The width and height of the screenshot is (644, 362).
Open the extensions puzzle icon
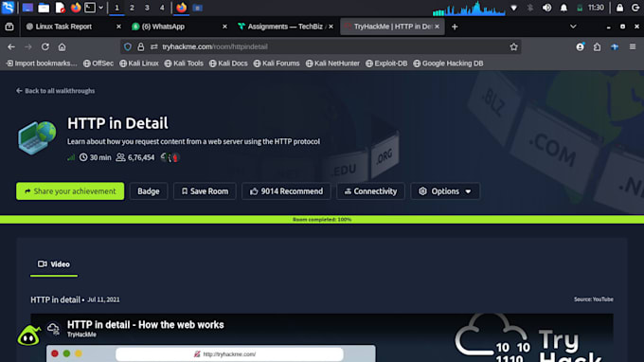tap(598, 46)
